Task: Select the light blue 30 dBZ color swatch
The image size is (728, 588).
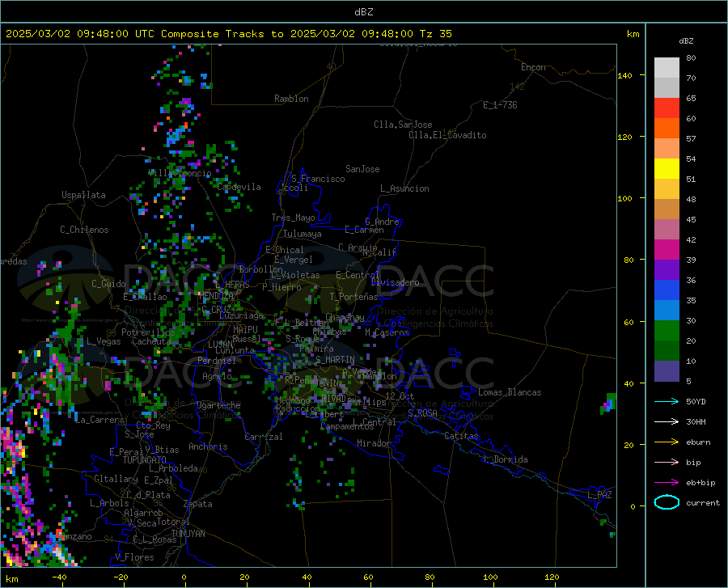Action: tap(667, 311)
